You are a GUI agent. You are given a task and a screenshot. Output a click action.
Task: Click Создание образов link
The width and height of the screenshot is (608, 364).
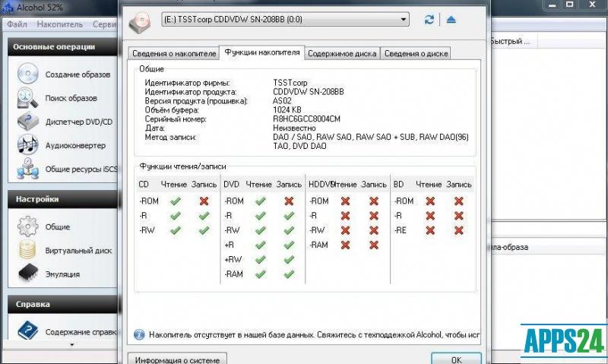click(78, 74)
